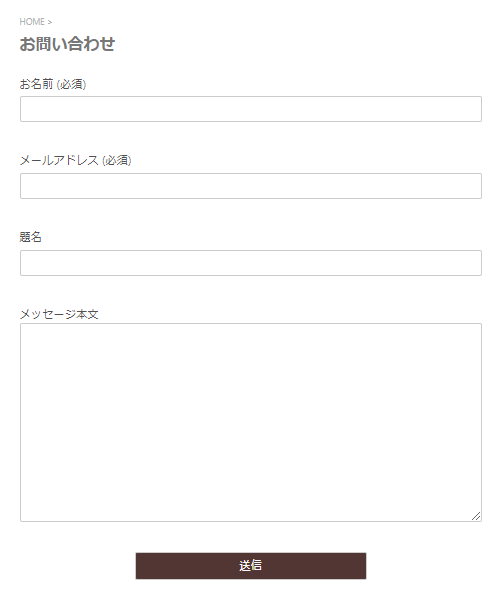Click the お問い合わせ page heading
This screenshot has height=596, width=501.
(x=67, y=44)
